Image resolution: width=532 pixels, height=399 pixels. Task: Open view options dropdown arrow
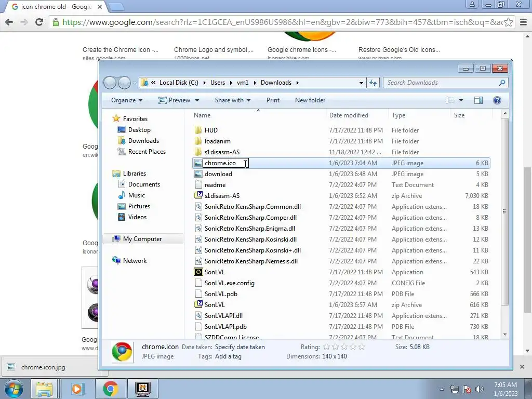(x=461, y=100)
